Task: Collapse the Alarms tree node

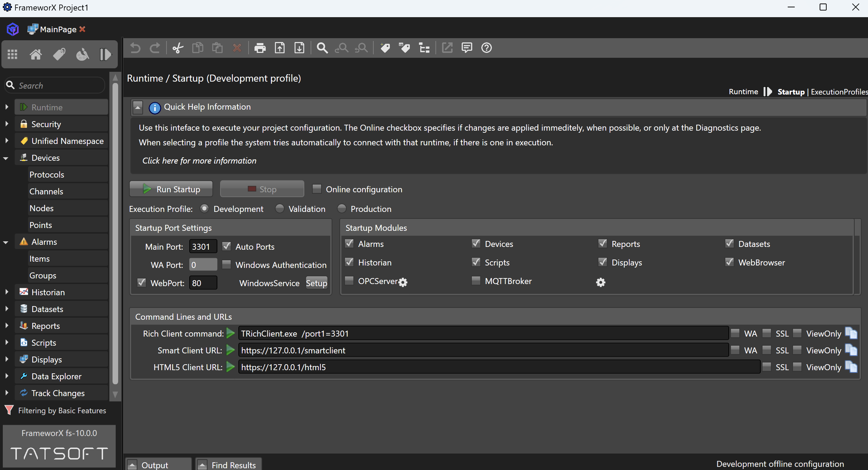Action: [x=6, y=242]
